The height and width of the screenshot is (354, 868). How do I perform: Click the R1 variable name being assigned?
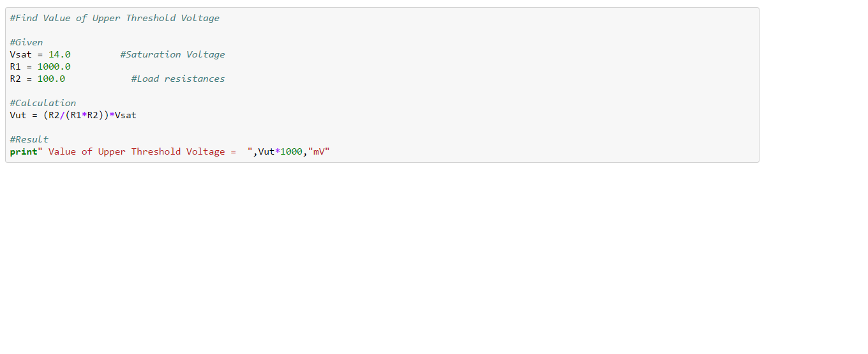[15, 66]
